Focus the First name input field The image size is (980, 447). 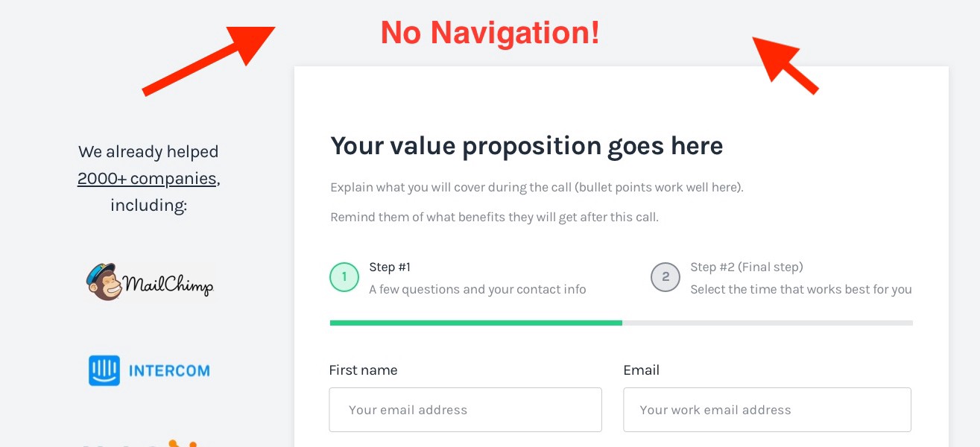pos(465,410)
